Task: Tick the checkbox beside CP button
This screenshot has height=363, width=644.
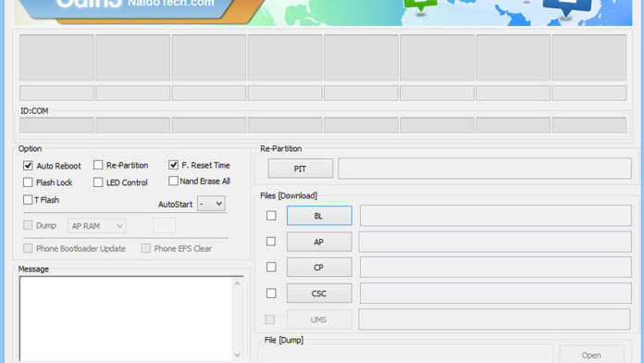Action: coord(271,268)
